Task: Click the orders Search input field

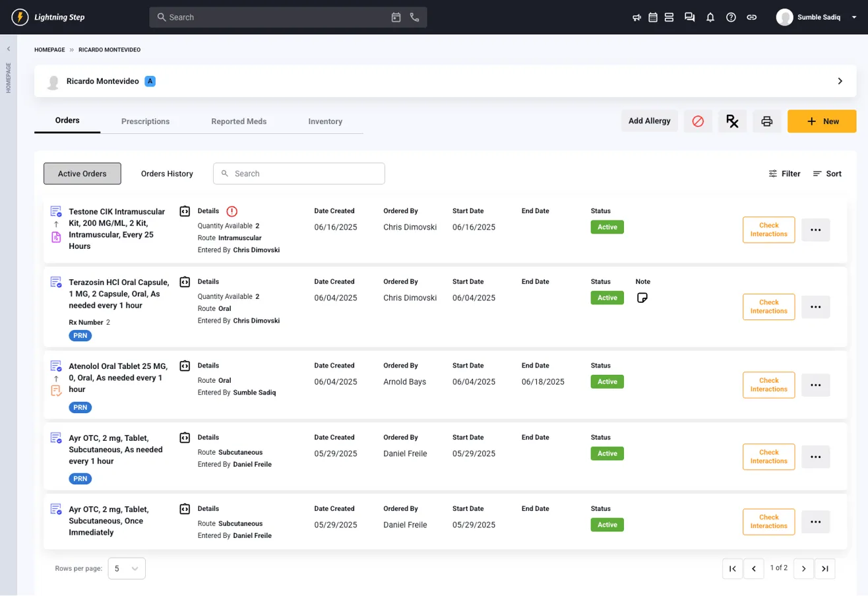Action: tap(299, 174)
